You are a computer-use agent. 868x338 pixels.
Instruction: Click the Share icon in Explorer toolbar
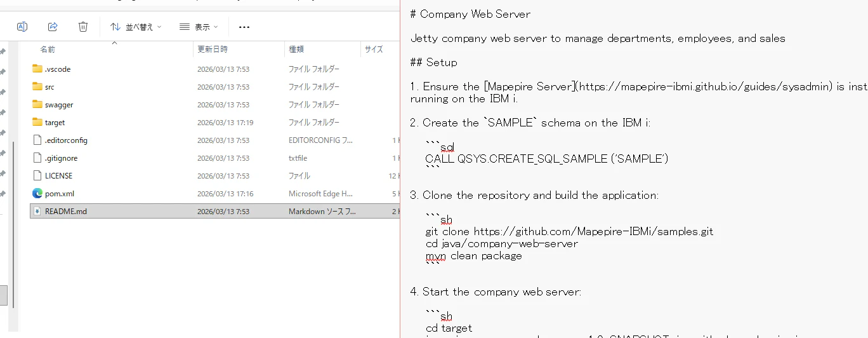pos(53,27)
